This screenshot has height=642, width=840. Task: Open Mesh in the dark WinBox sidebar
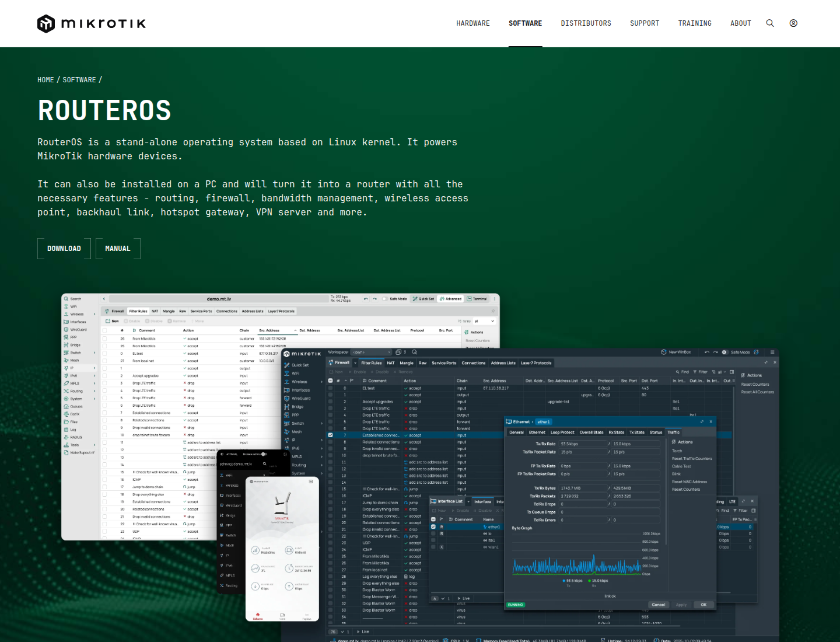coord(293,432)
